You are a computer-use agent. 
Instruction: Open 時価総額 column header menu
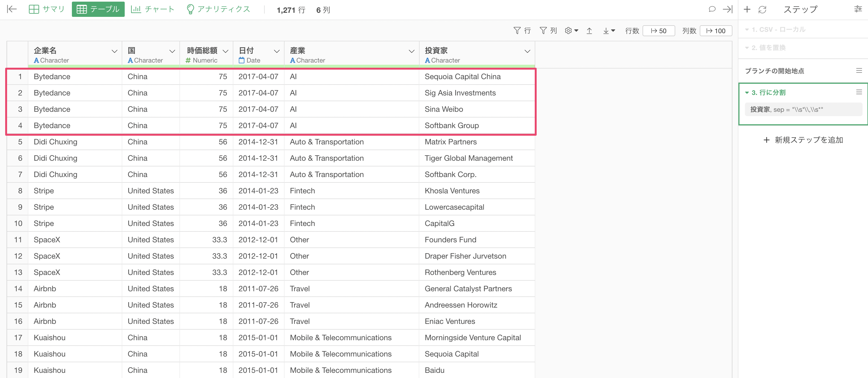click(x=225, y=51)
